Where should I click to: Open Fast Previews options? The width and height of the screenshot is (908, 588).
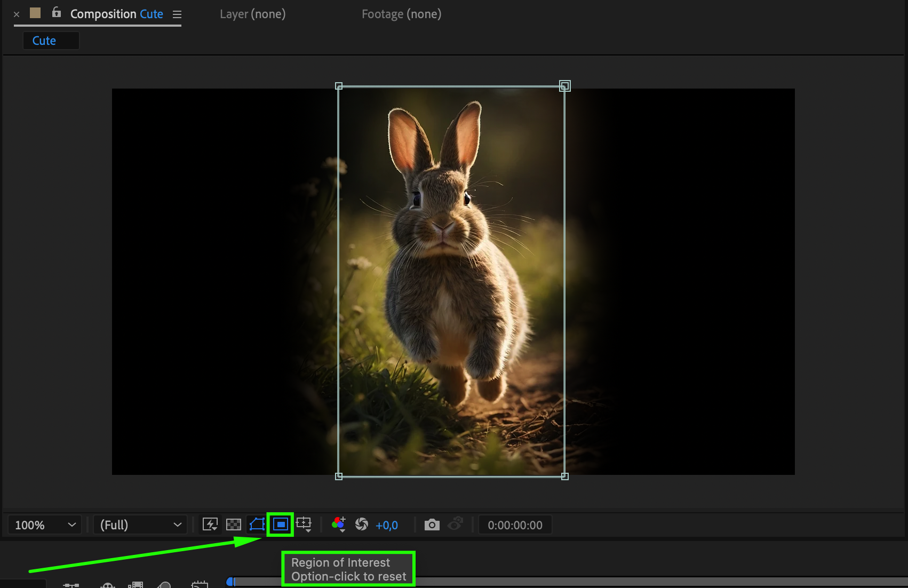coord(210,525)
